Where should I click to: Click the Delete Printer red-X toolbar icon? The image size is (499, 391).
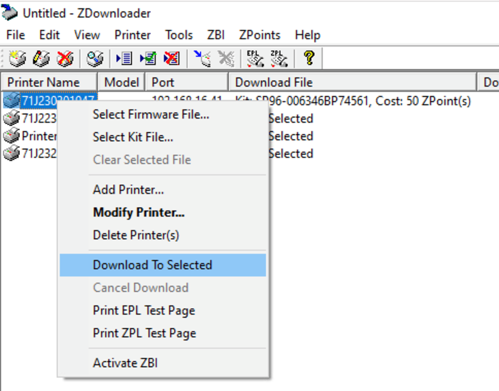[x=65, y=59]
